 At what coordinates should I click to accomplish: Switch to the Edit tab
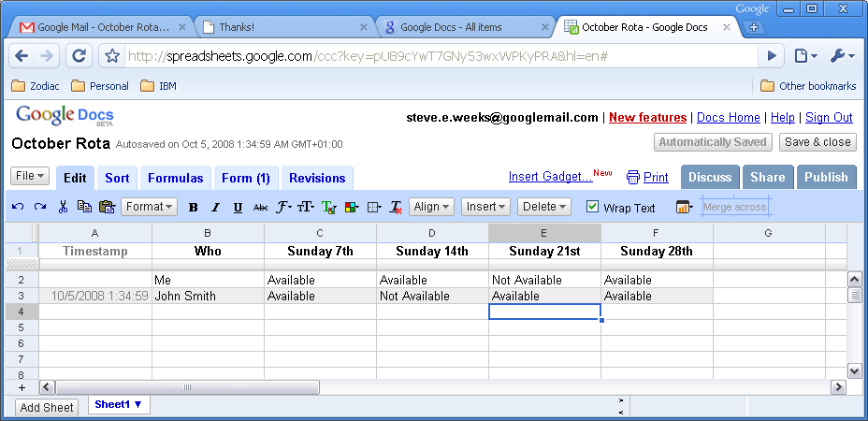[75, 178]
